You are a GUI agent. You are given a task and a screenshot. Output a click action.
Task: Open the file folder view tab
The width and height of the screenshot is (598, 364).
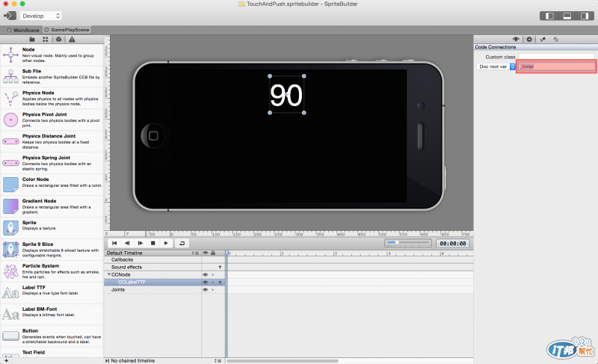pos(32,40)
